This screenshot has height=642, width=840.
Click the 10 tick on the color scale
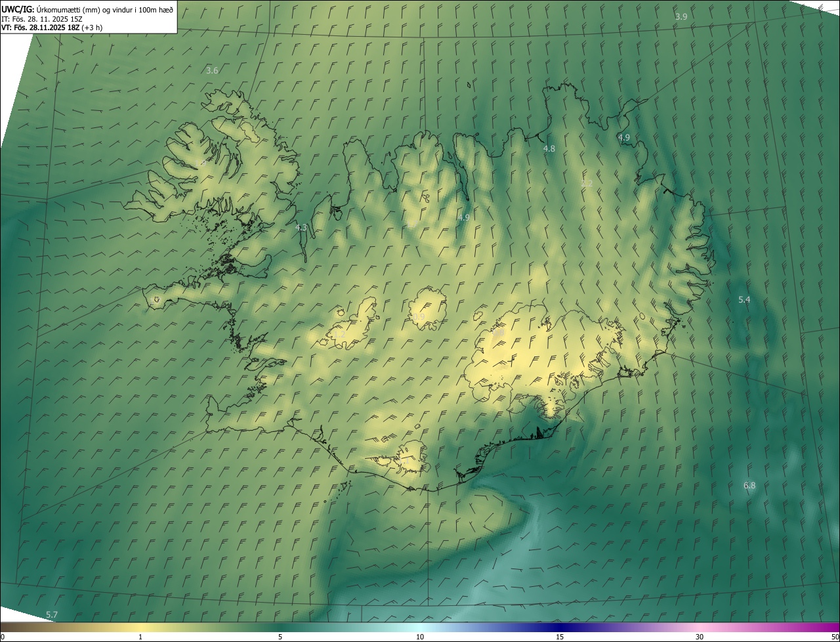pyautogui.click(x=420, y=637)
